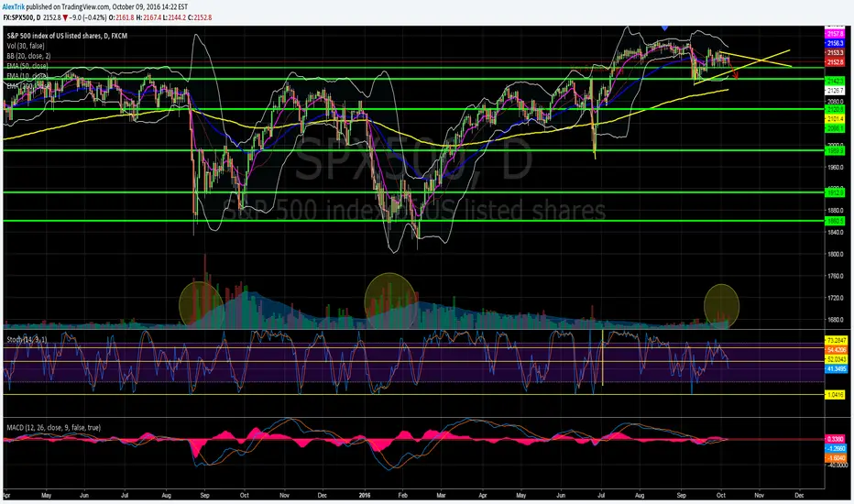Click the pink 0.3380 MACD histogram label
The image size is (854, 504).
point(836,439)
